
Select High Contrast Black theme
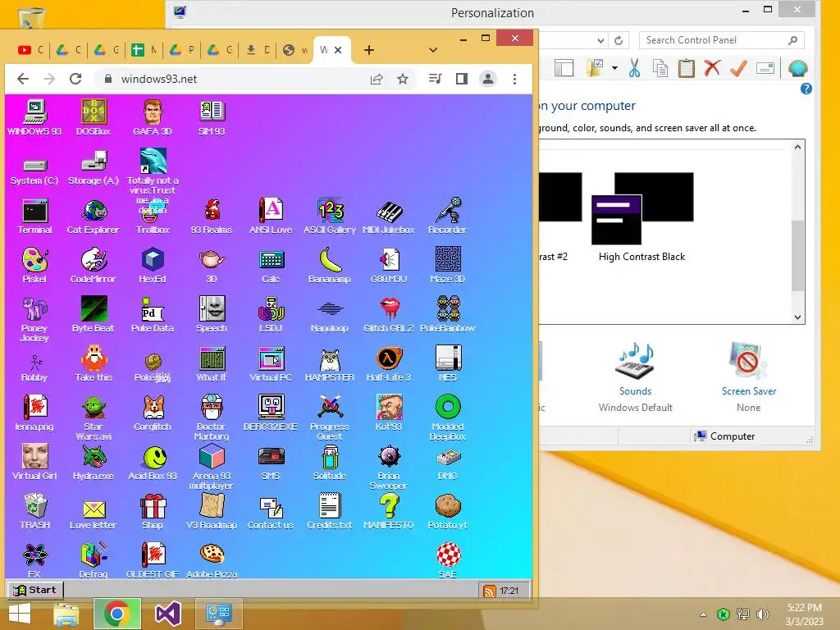(x=642, y=217)
